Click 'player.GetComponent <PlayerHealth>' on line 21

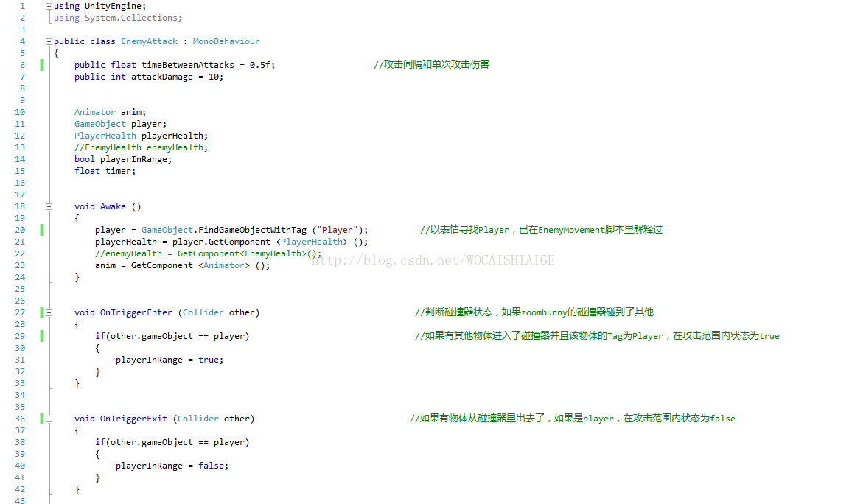point(259,242)
